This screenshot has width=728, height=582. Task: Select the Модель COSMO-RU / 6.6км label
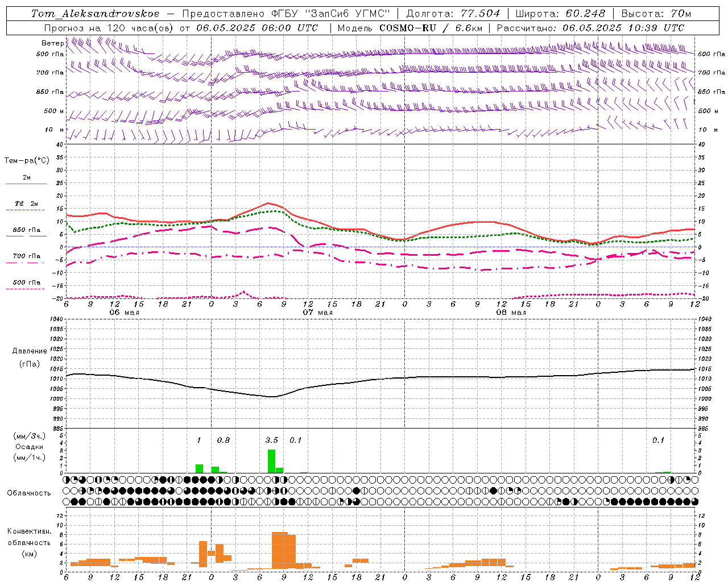[x=409, y=28]
